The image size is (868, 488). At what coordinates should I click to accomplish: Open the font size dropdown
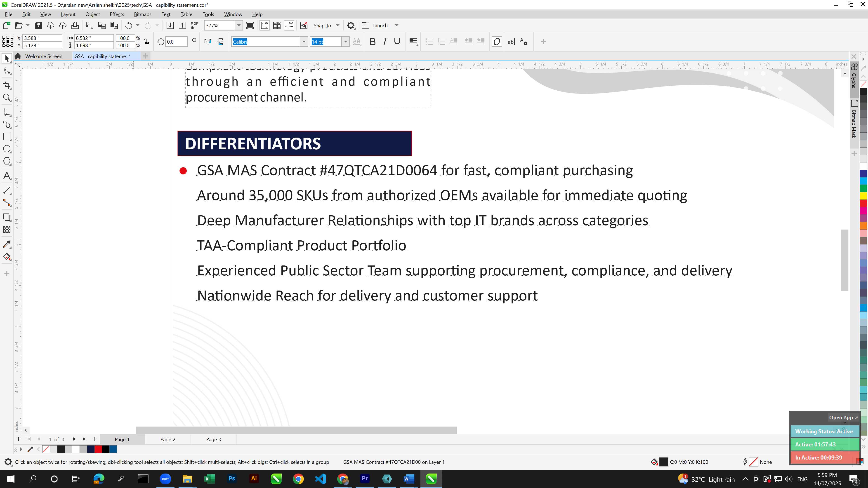(x=345, y=42)
